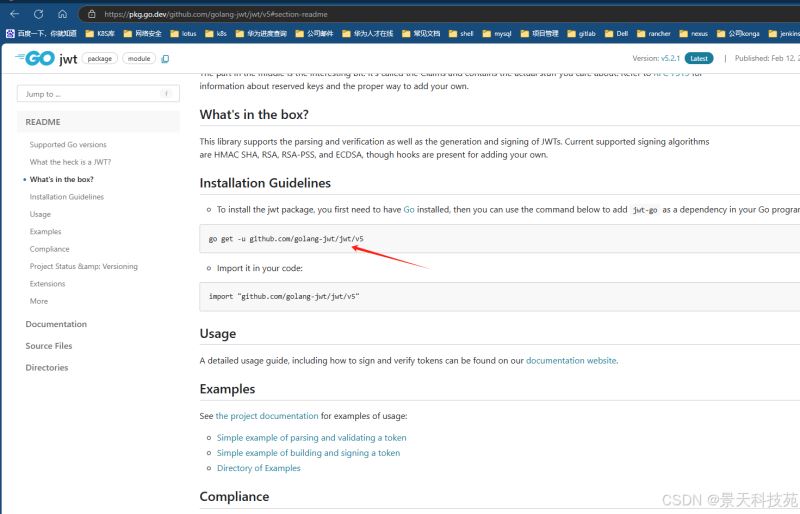Open the project documentation link

click(267, 415)
